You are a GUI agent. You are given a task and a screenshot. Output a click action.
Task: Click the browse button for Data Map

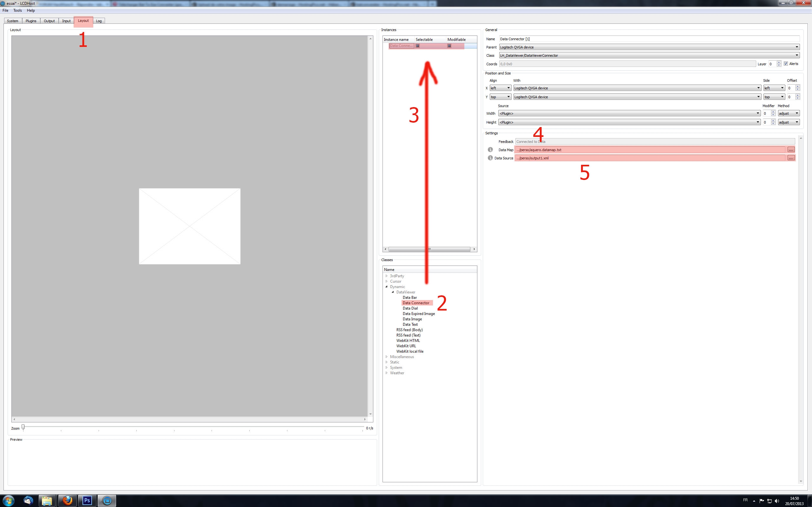pyautogui.click(x=791, y=150)
